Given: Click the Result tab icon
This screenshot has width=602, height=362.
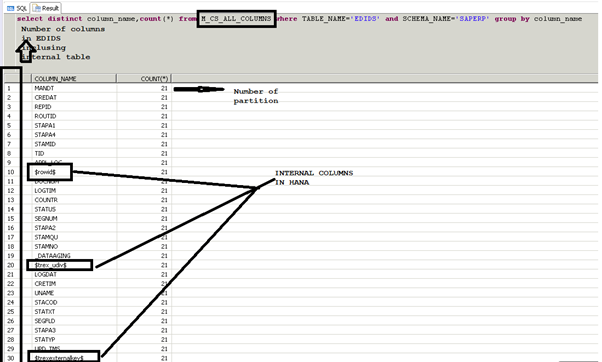Looking at the screenshot, I should tap(37, 8).
